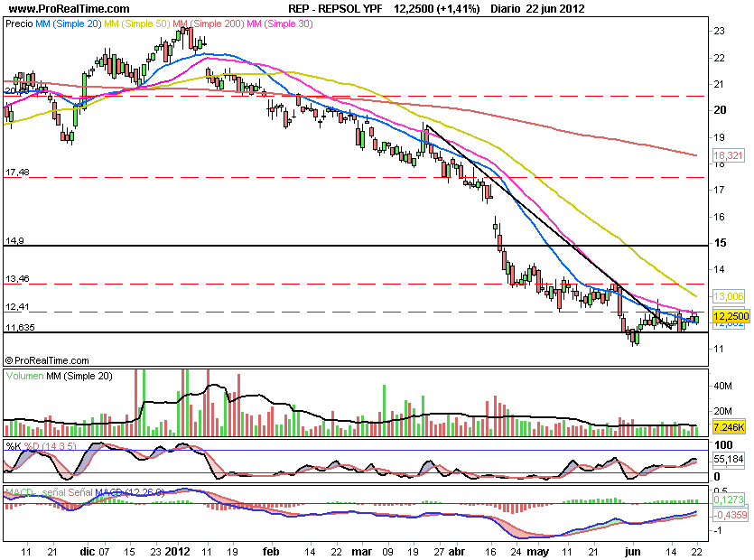Screen dimensions: 754x560
Task: Click the 13,006 yellow value tag
Action: pyautogui.click(x=728, y=296)
